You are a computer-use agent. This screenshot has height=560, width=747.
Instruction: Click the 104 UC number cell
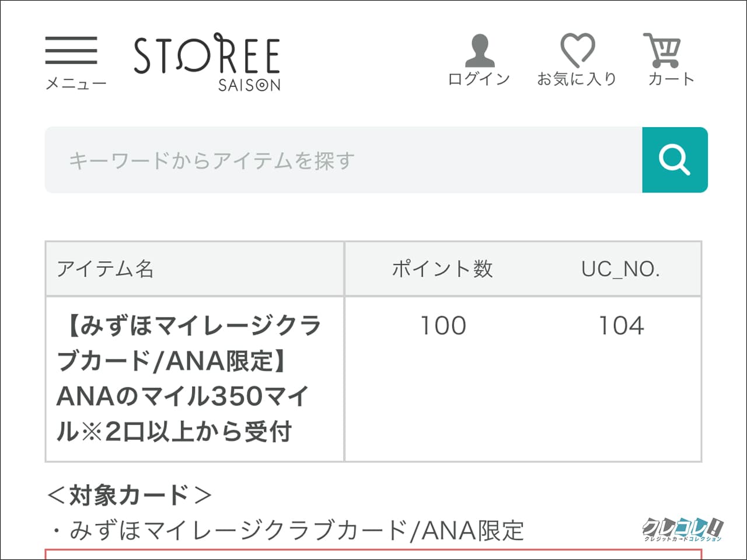pyautogui.click(x=622, y=325)
